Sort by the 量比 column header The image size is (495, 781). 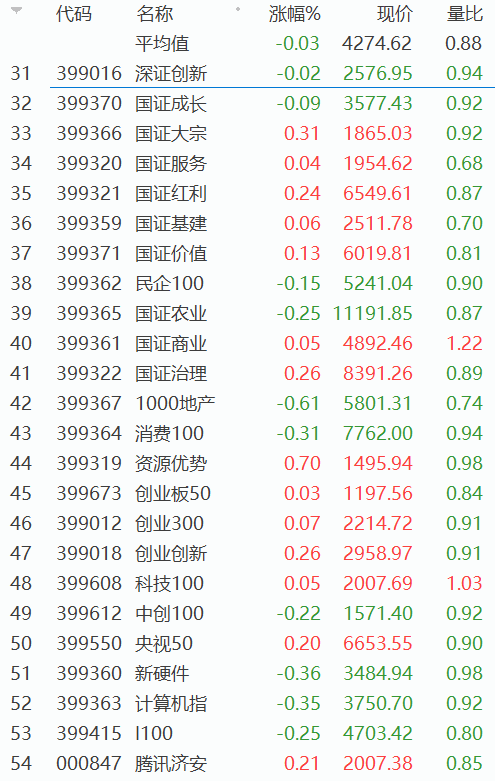(465, 14)
